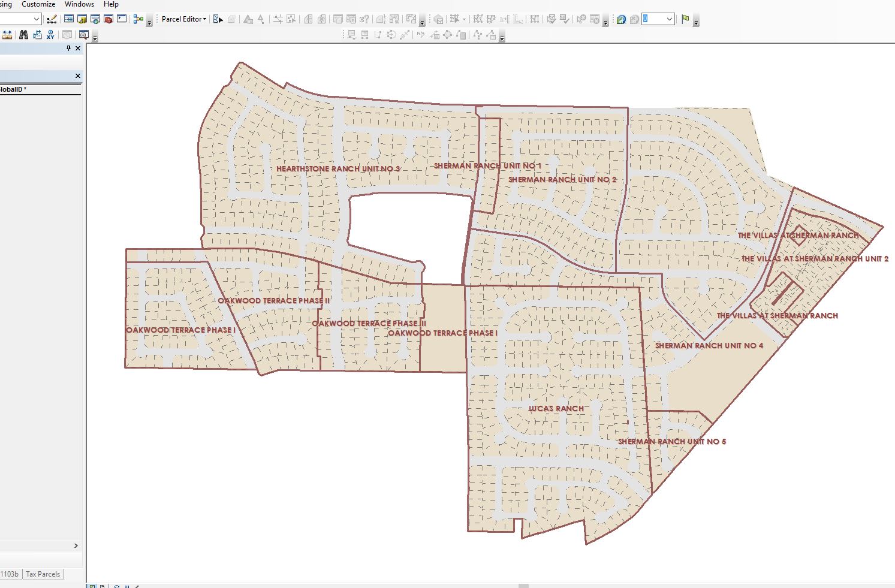Click the HEARTHSTONE RANCH UNIT NO 3 label

(x=338, y=169)
